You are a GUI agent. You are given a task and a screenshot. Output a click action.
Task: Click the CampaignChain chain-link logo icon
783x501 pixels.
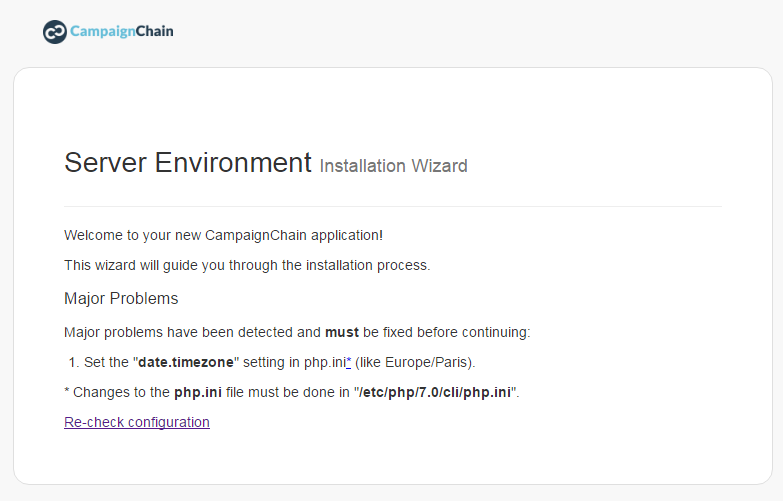pyautogui.click(x=55, y=32)
